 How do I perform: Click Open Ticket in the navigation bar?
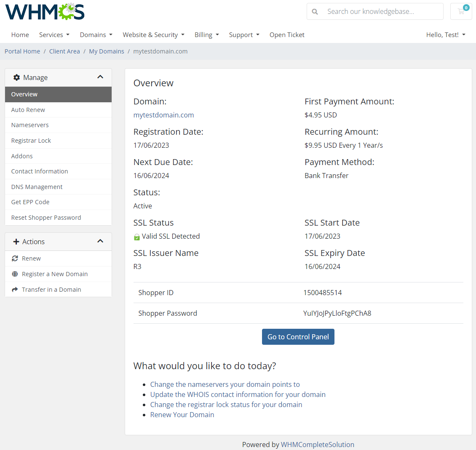click(287, 35)
